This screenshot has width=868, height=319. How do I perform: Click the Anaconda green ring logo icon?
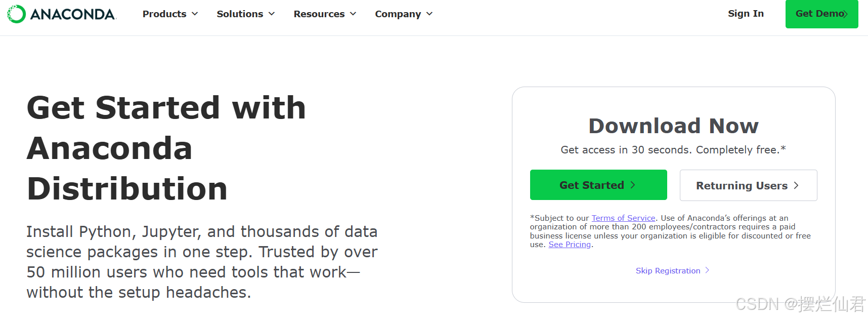click(16, 14)
